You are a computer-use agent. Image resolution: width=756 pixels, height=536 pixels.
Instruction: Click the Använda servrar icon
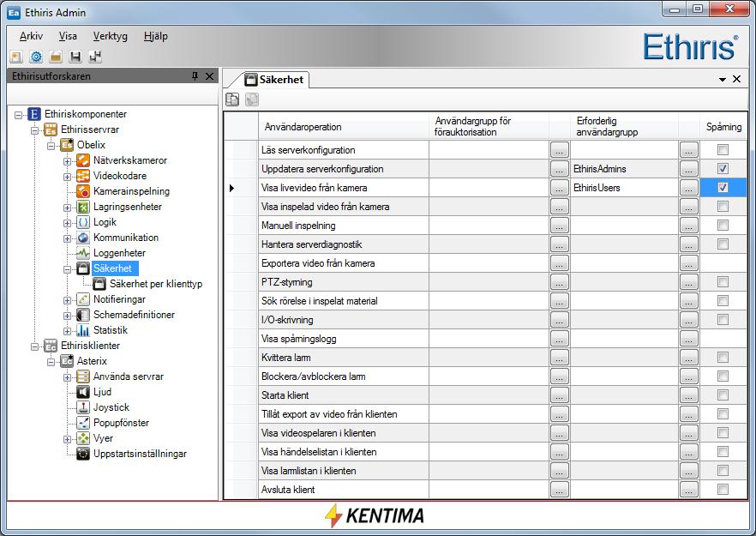[x=83, y=376]
